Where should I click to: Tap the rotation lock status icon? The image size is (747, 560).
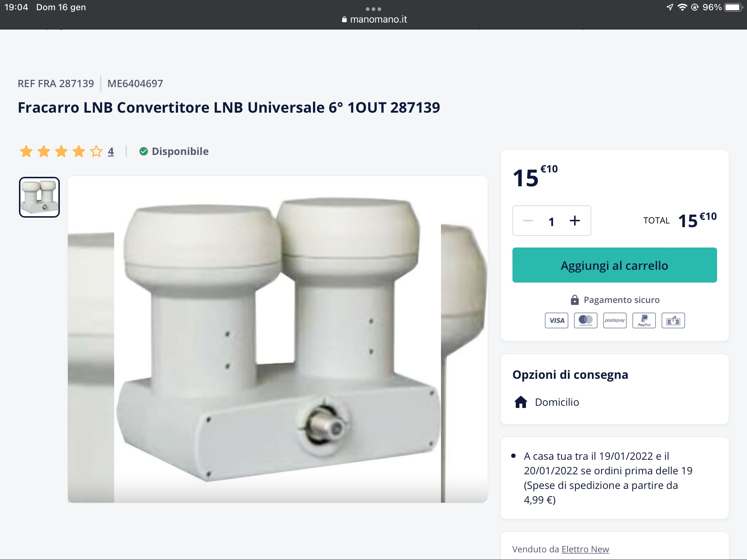(x=695, y=7)
